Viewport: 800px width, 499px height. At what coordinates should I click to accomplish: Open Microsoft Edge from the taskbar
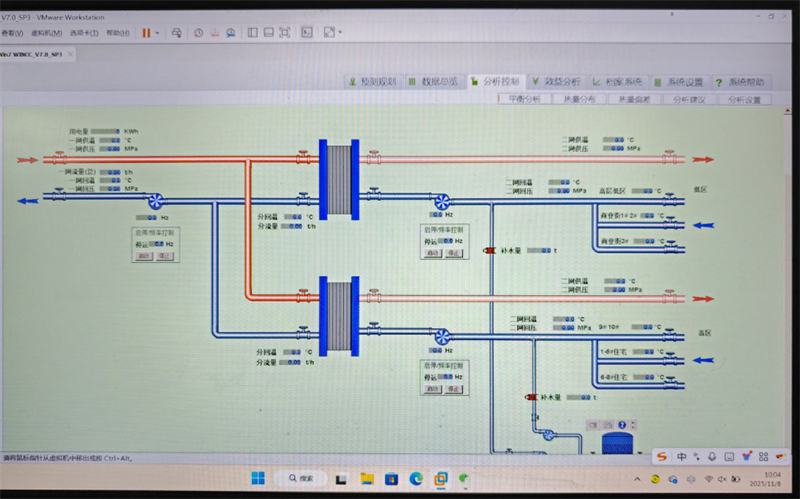point(415,478)
